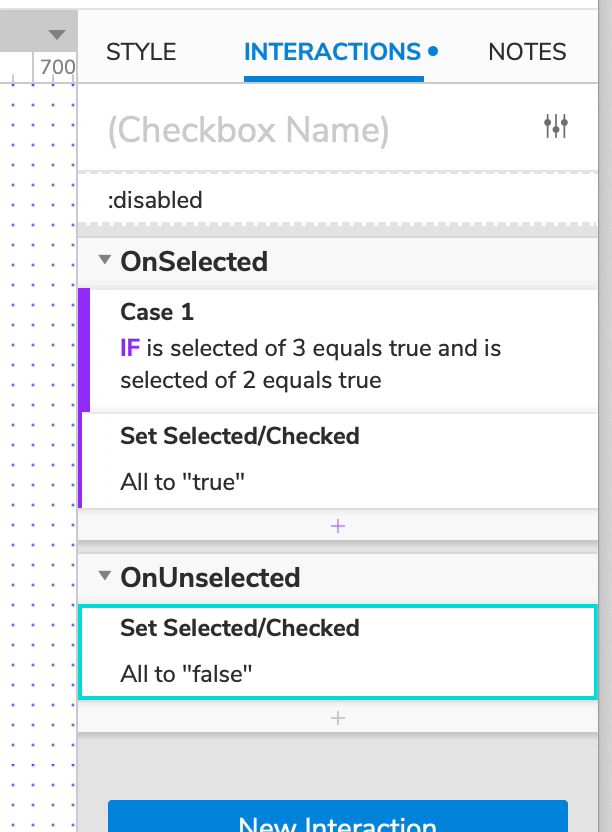Select the :disabled style row
The height and width of the screenshot is (832, 612).
tap(155, 200)
